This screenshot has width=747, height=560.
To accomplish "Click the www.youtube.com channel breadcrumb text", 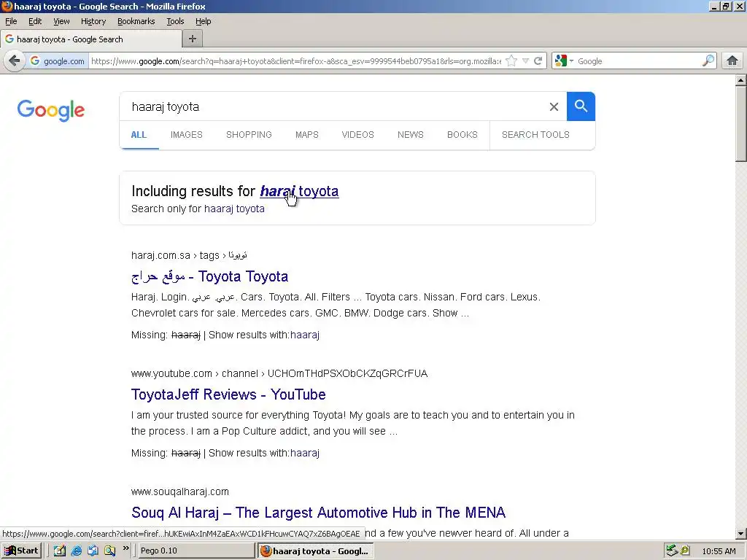I will click(x=279, y=373).
